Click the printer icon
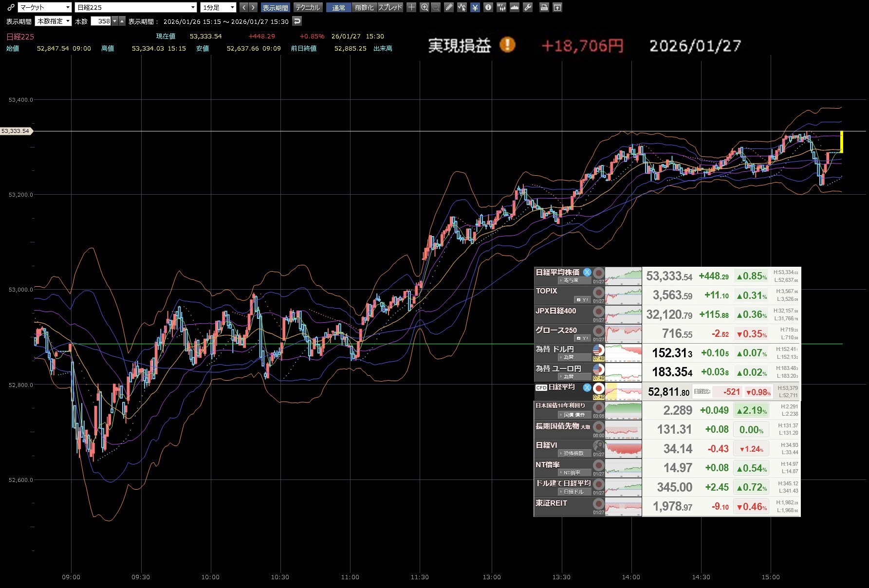This screenshot has height=588, width=869. click(x=544, y=7)
